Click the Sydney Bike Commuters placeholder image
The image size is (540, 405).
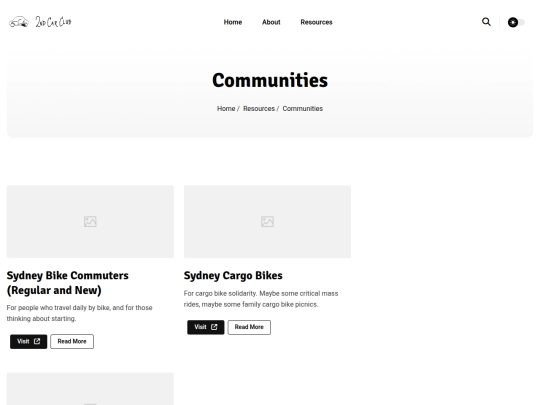click(x=90, y=221)
